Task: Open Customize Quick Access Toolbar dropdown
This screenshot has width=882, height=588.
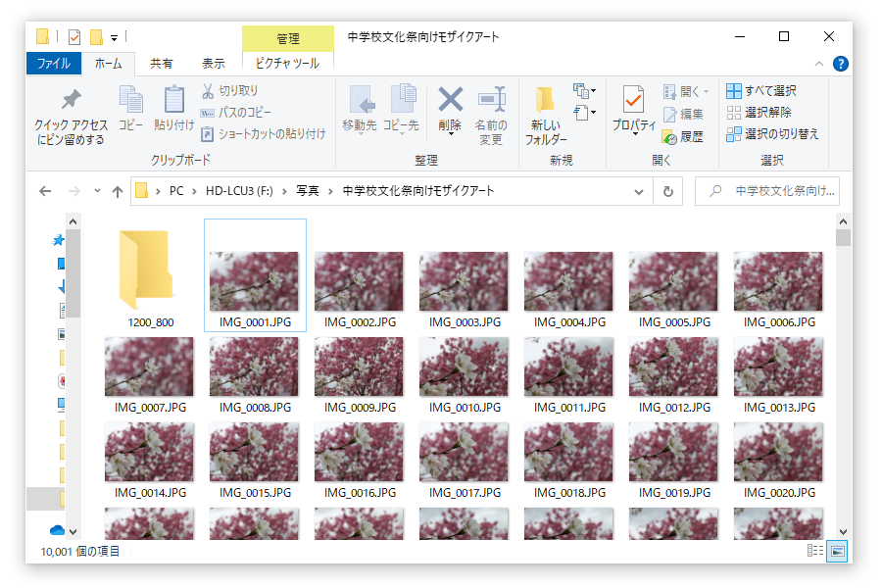Action: pos(115,37)
